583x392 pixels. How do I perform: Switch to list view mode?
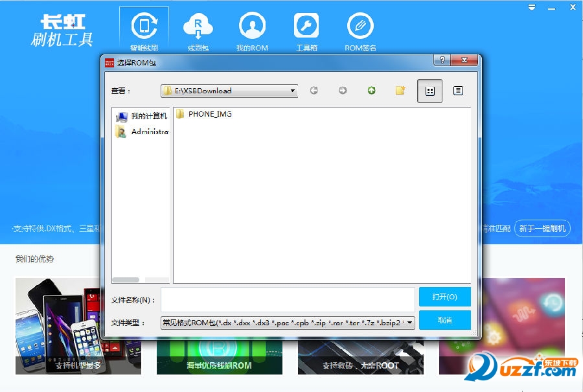(x=429, y=91)
